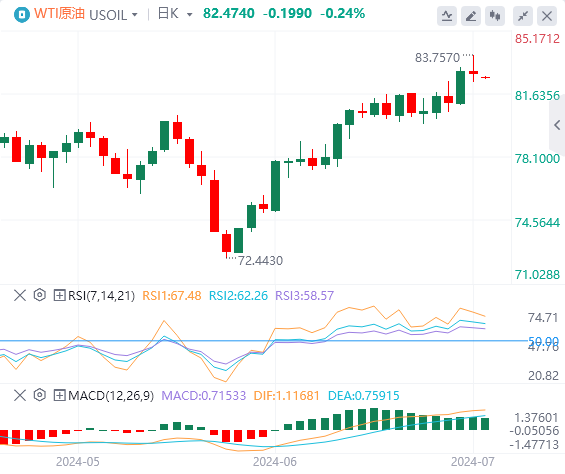Click the candlestick at the 83.7570 high
The height and width of the screenshot is (474, 565).
pos(473,68)
